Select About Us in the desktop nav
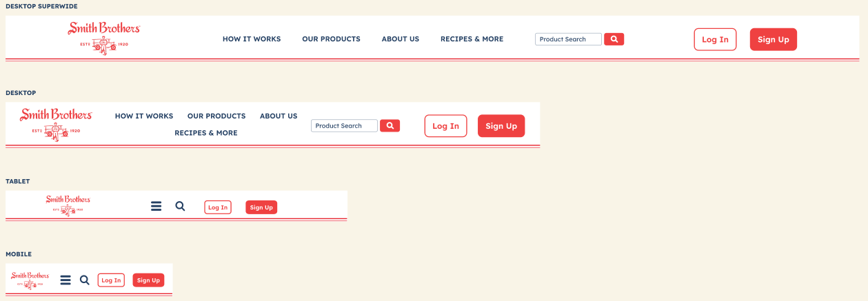This screenshot has width=868, height=301. 279,116
